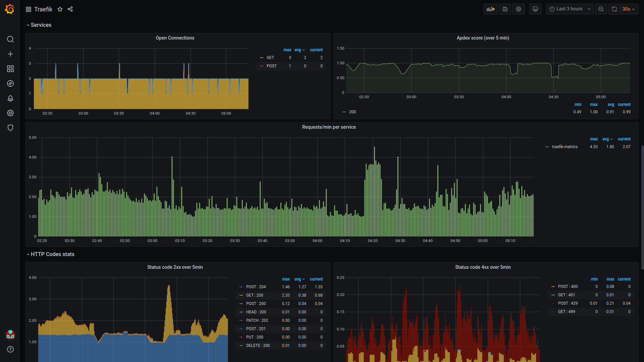Open the search dashboards icon
The image size is (644, 362).
10,40
